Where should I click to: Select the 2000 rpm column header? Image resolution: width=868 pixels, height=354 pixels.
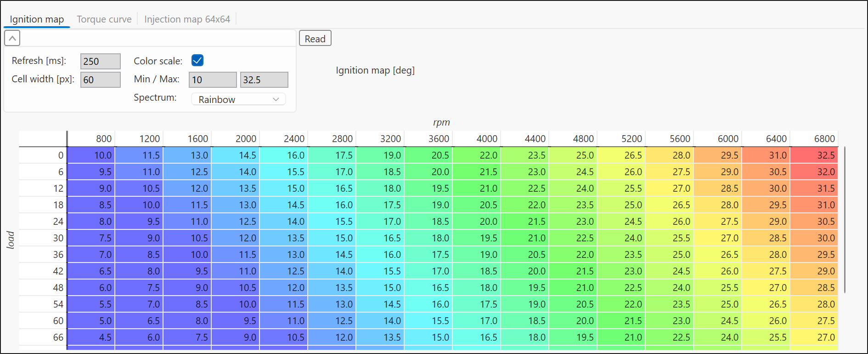pos(236,138)
